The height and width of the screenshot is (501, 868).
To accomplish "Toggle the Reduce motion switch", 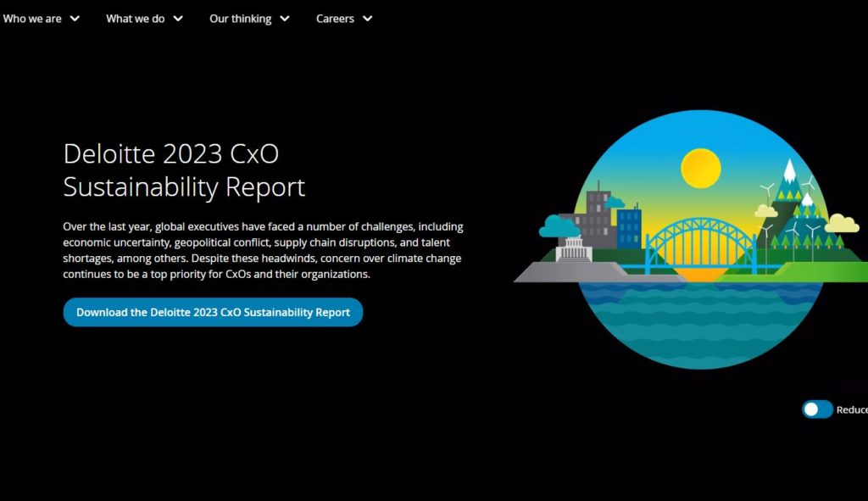I will click(x=817, y=409).
